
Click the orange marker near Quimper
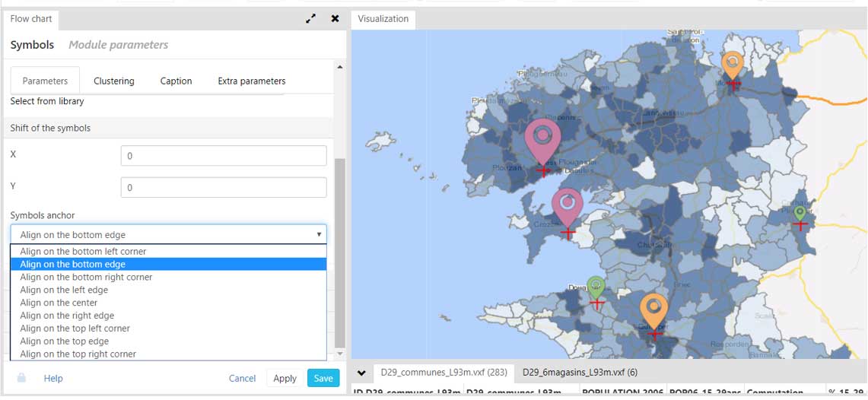(x=654, y=311)
